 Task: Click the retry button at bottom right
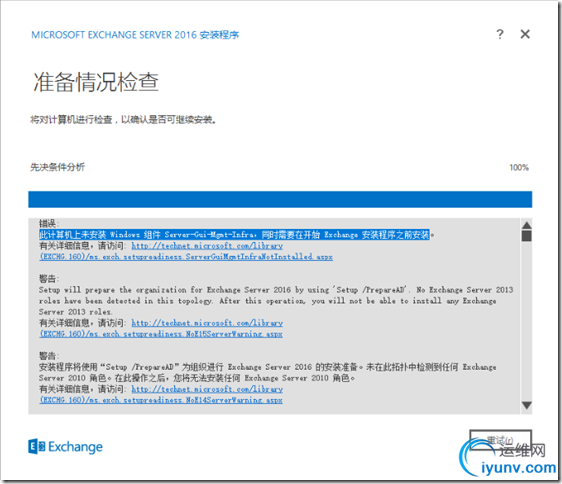tap(500, 440)
